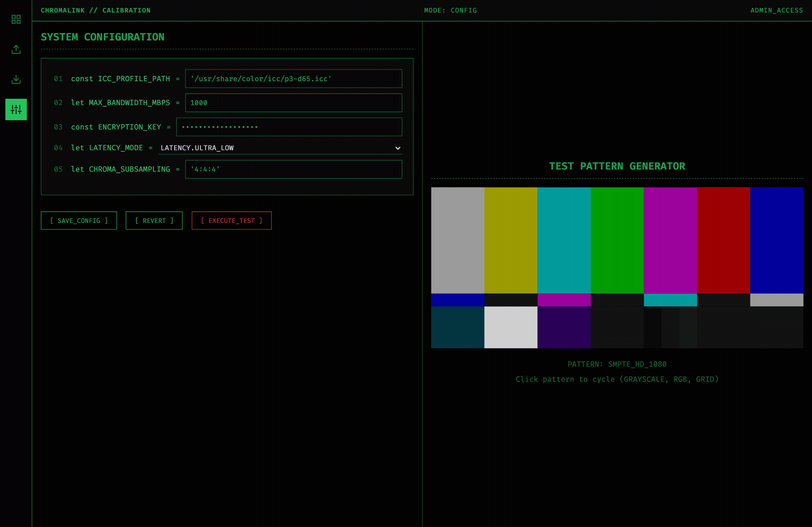Click the download icon in the sidebar
This screenshot has height=527, width=812.
click(x=16, y=79)
